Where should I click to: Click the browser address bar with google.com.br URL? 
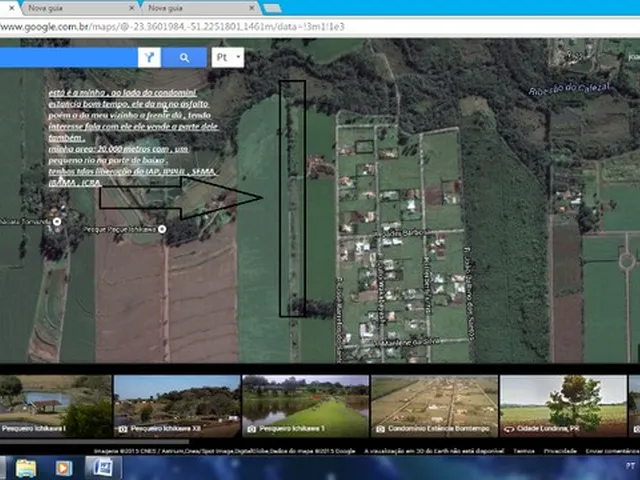click(x=318, y=27)
